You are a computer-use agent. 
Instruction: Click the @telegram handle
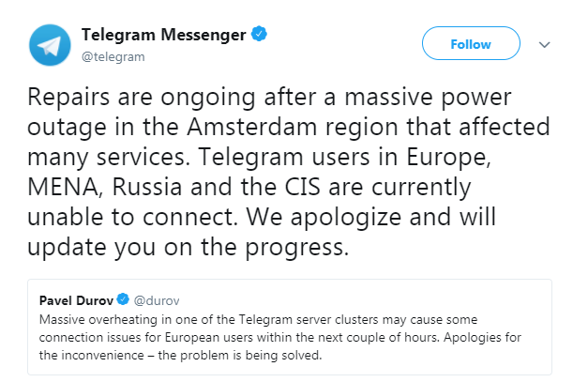tap(113, 56)
